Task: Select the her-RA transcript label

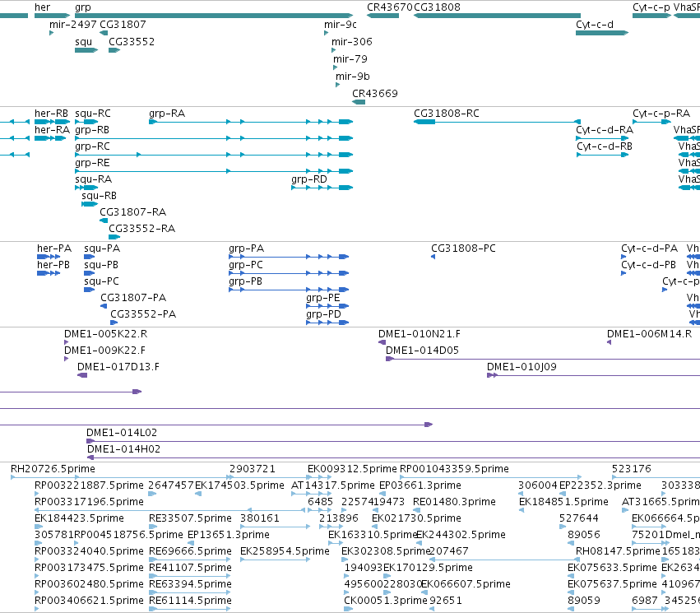Action: point(52,130)
